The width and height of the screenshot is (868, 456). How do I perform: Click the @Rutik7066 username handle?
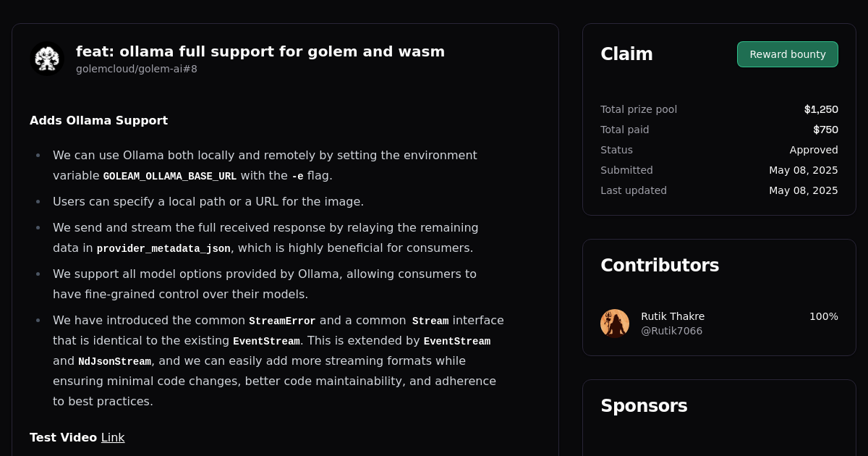tap(671, 330)
